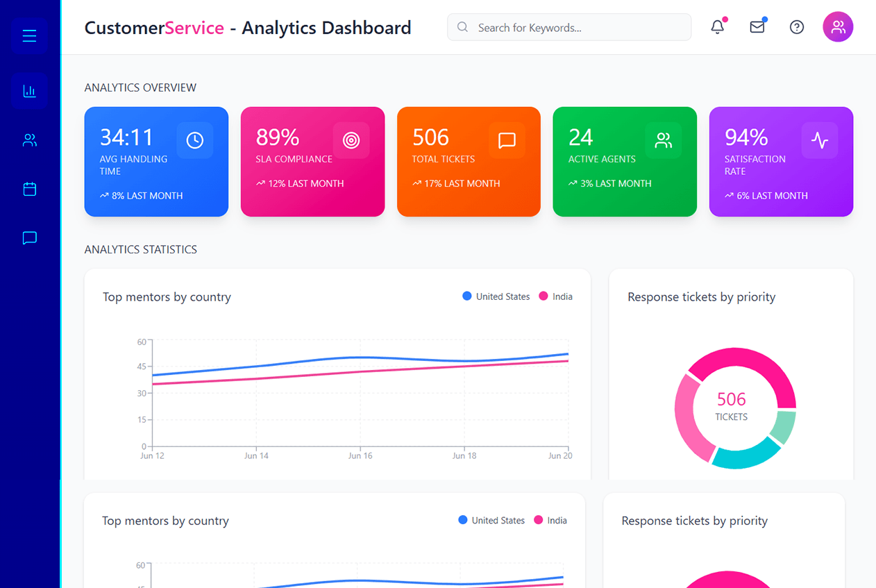Click the people icon on Active Agents card
Screen dimensions: 876x588
click(x=664, y=140)
